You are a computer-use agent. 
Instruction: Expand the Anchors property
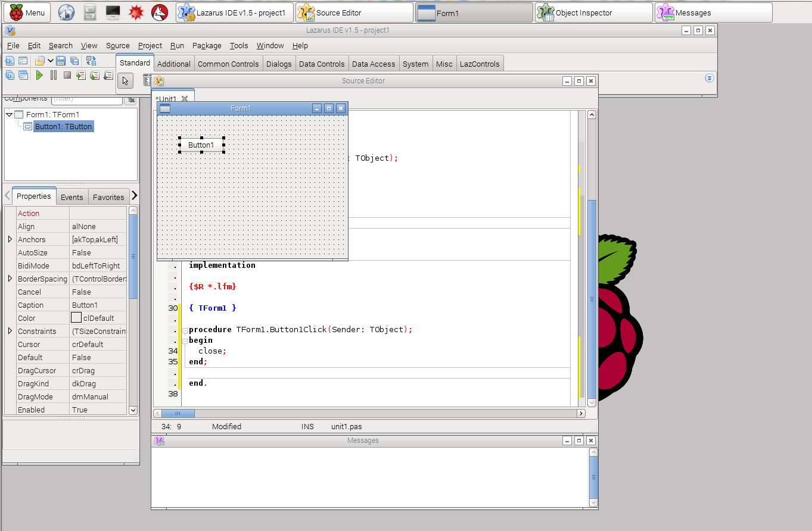pos(10,239)
